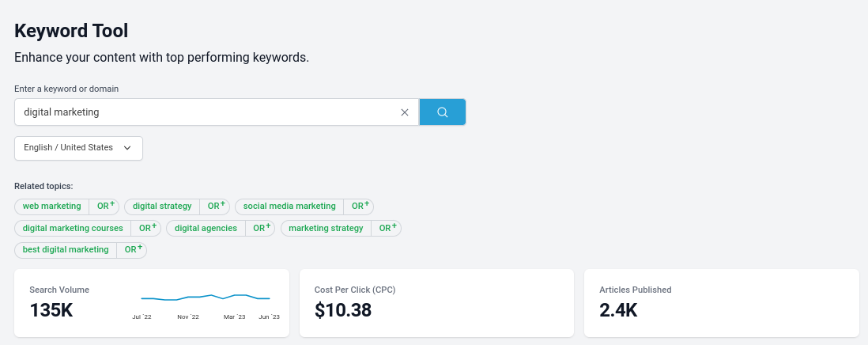
Task: Open the English / United States dropdown
Action: point(78,148)
